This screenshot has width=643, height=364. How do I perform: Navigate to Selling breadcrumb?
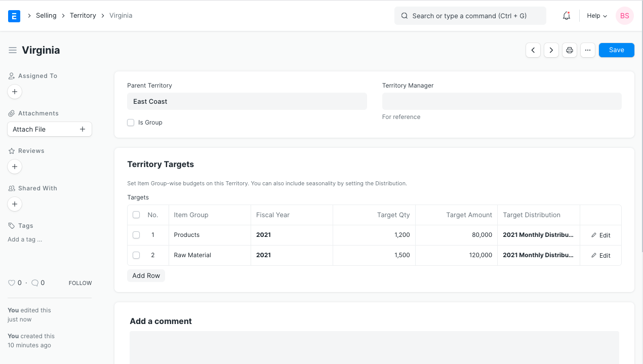[x=46, y=16]
